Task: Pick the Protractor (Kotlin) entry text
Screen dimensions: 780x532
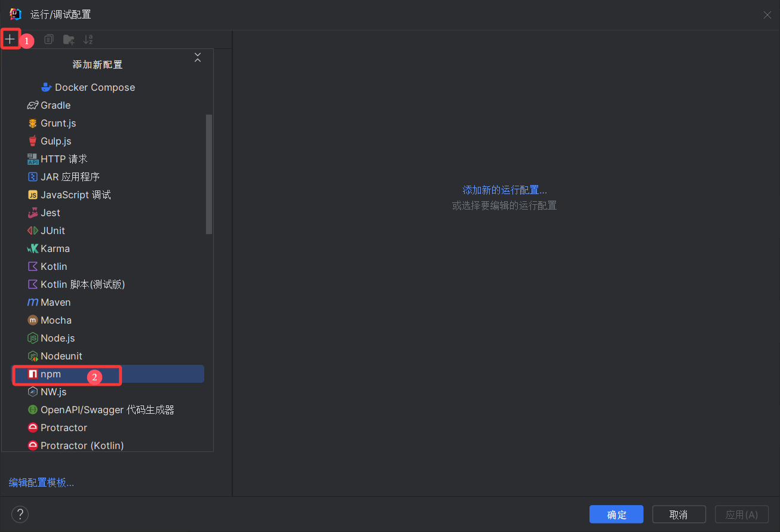Action: click(x=82, y=445)
